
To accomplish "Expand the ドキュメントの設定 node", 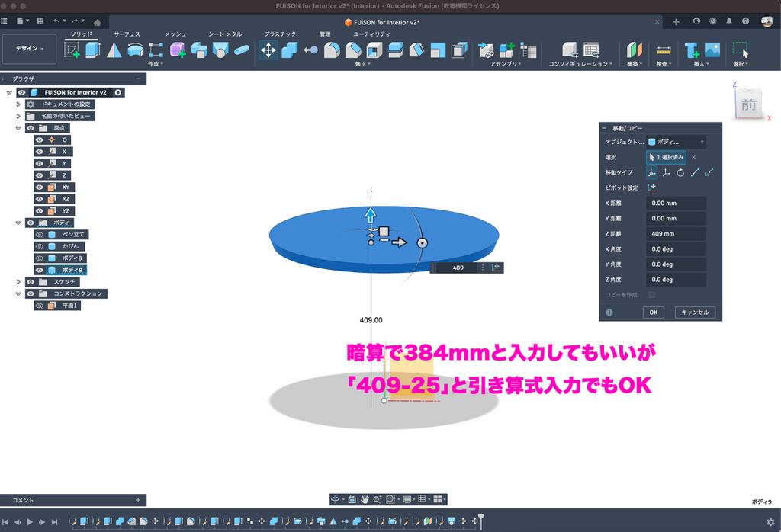I will click(18, 104).
